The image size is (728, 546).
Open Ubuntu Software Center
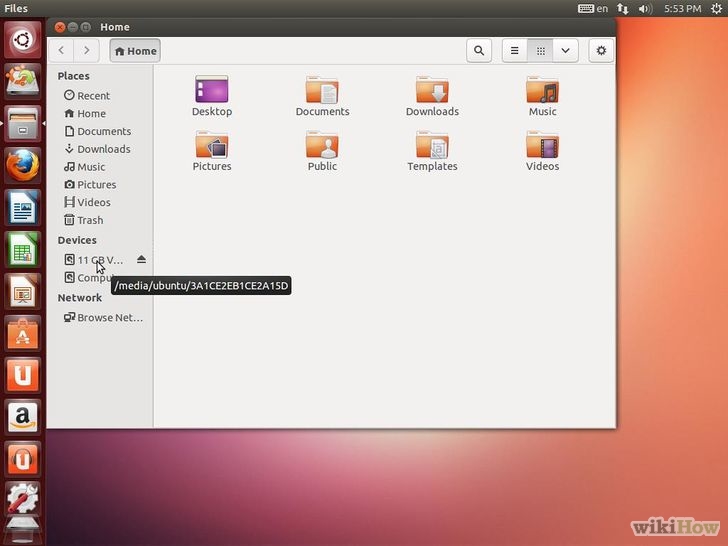click(22, 334)
